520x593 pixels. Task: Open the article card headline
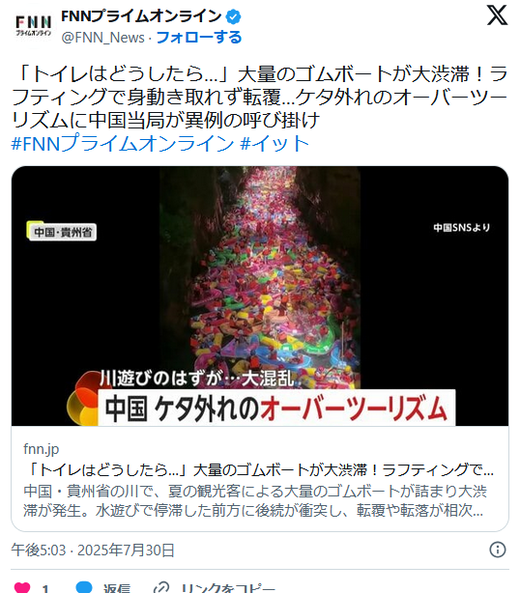258,470
